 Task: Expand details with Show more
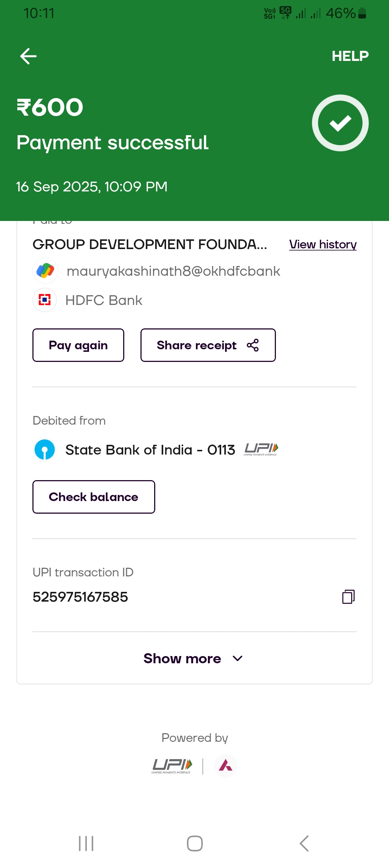182,659
